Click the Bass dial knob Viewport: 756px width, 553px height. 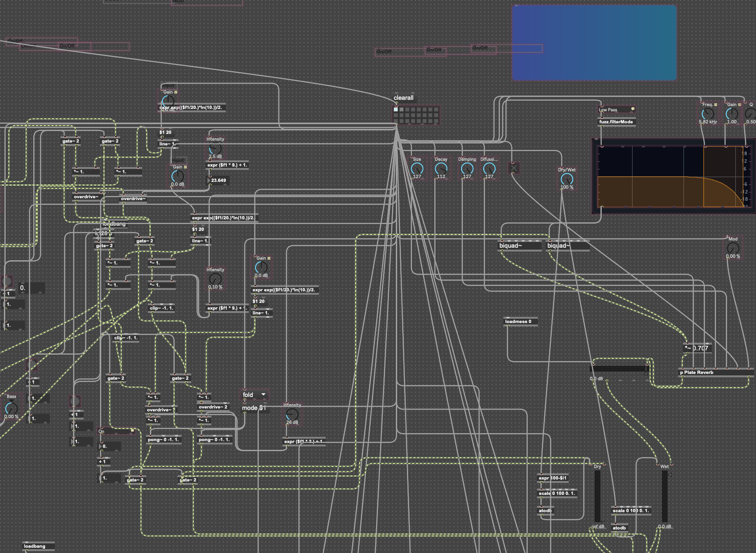[x=11, y=408]
